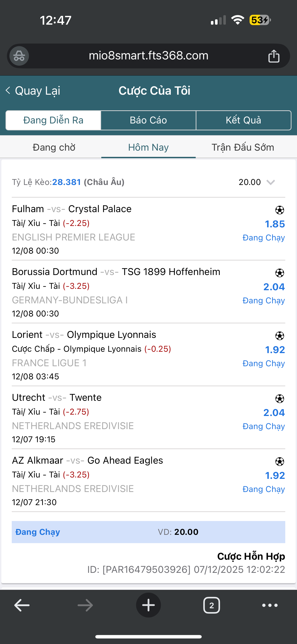Image resolution: width=297 pixels, height=644 pixels.
Task: Tap the incognito mode icon in address bar
Action: 19,56
